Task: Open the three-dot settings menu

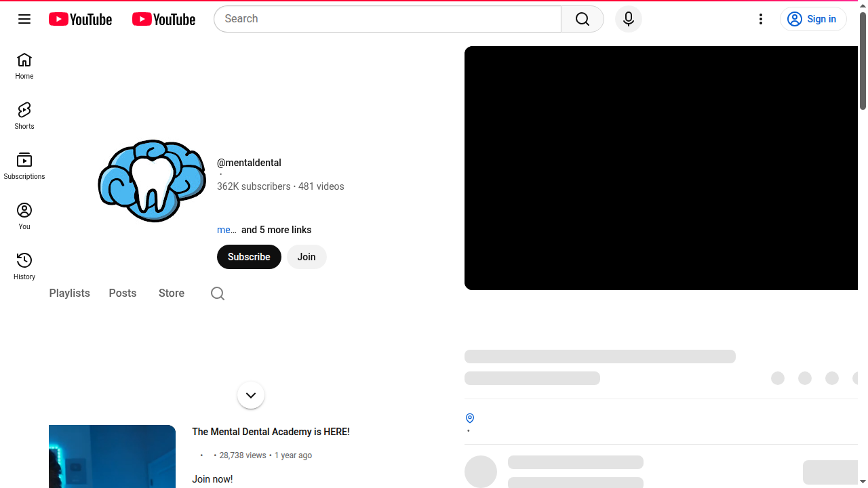Action: tap(761, 19)
